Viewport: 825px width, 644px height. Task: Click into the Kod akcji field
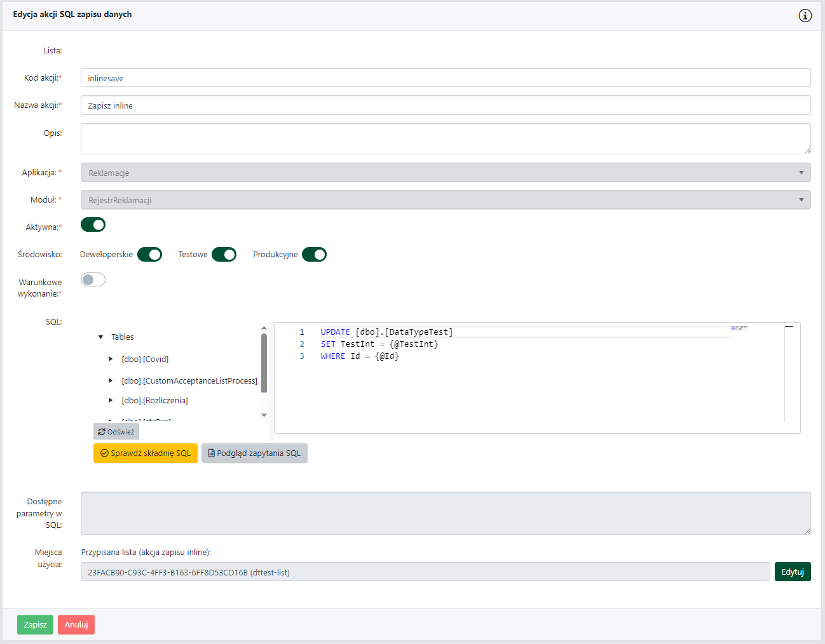coord(445,78)
